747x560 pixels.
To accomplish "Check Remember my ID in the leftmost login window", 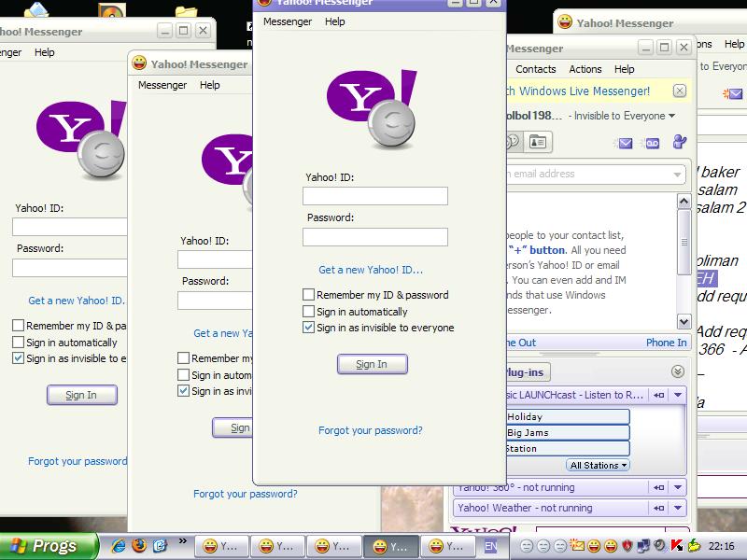I will click(18, 326).
